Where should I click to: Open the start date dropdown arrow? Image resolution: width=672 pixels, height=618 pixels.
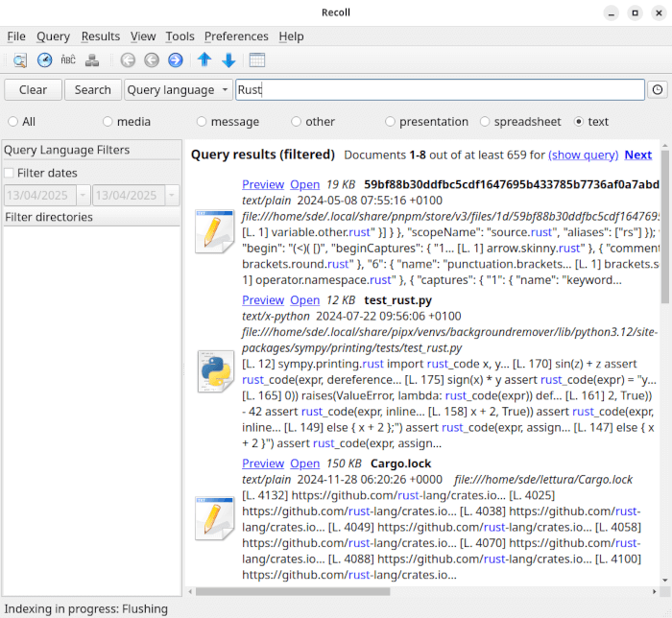coord(84,196)
